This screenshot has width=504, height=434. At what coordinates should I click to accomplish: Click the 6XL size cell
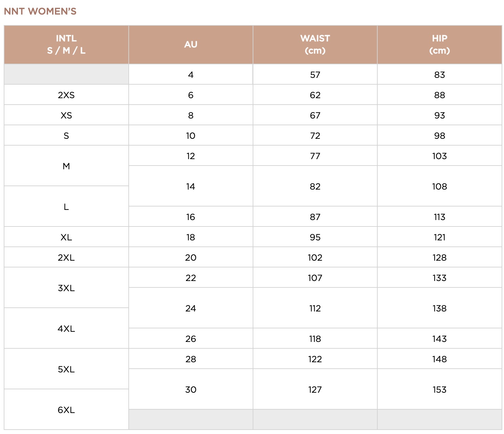66,410
